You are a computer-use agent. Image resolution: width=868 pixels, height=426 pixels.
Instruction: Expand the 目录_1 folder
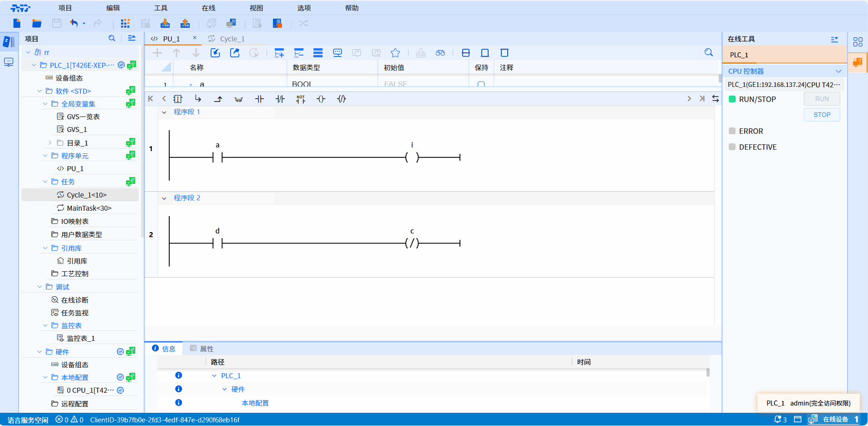pos(50,143)
